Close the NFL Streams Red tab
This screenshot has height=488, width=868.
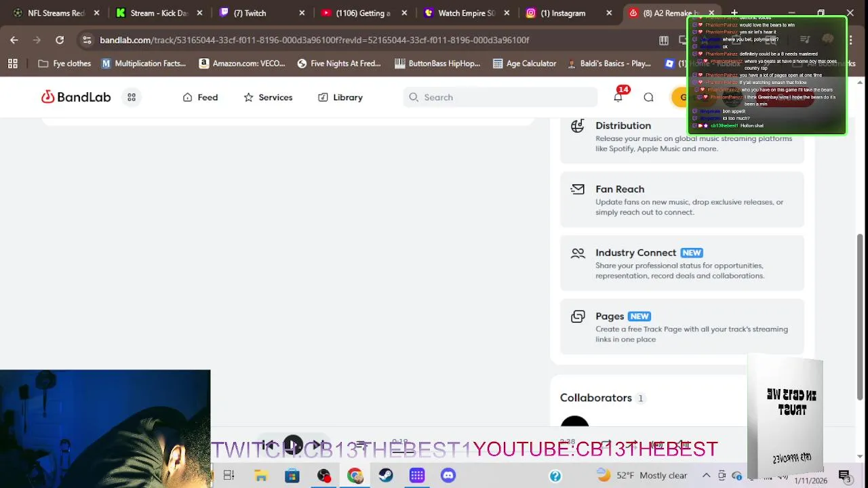(97, 13)
